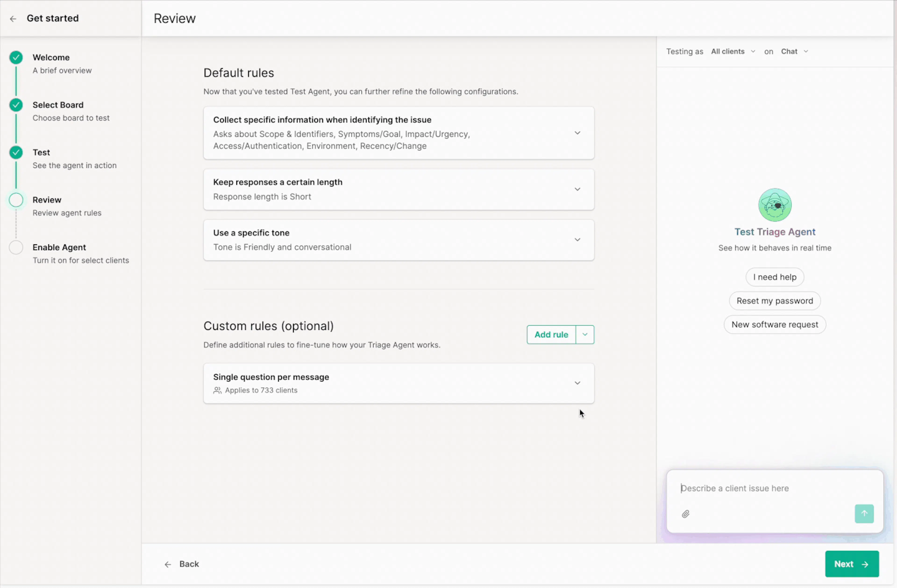Click the Welcome step green checkmark
This screenshot has width=897, height=588.
16,57
